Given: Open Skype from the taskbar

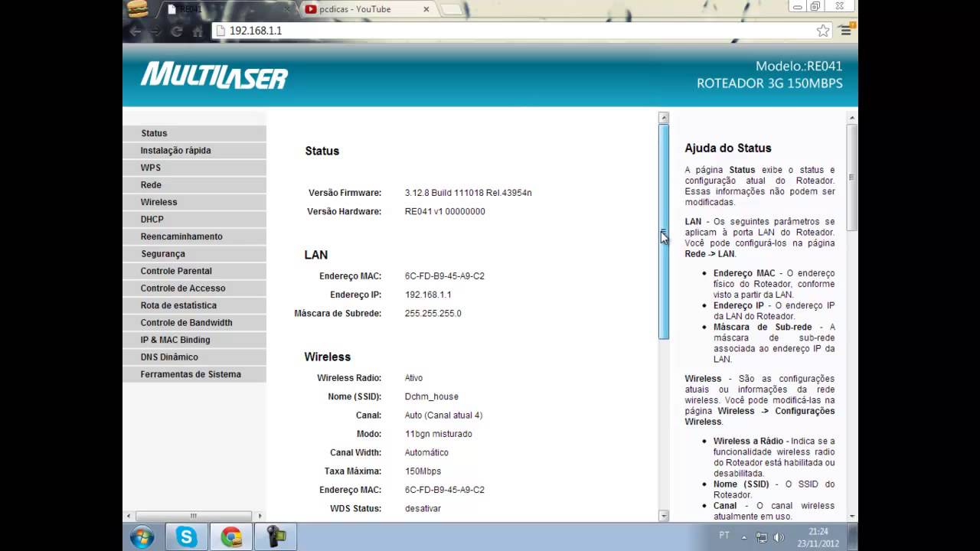Looking at the screenshot, I should tap(187, 537).
